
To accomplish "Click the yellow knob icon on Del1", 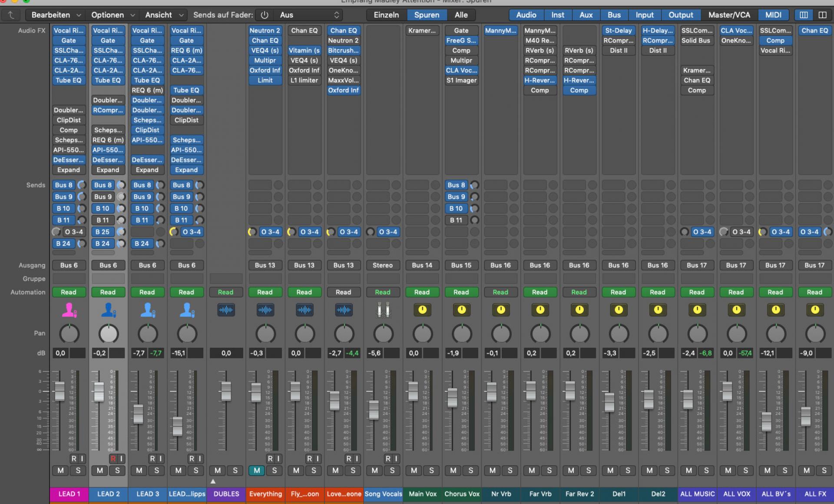I will (x=619, y=310).
